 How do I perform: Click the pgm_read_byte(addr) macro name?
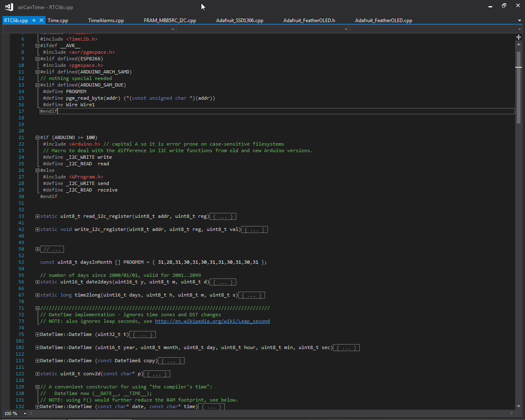93,98
